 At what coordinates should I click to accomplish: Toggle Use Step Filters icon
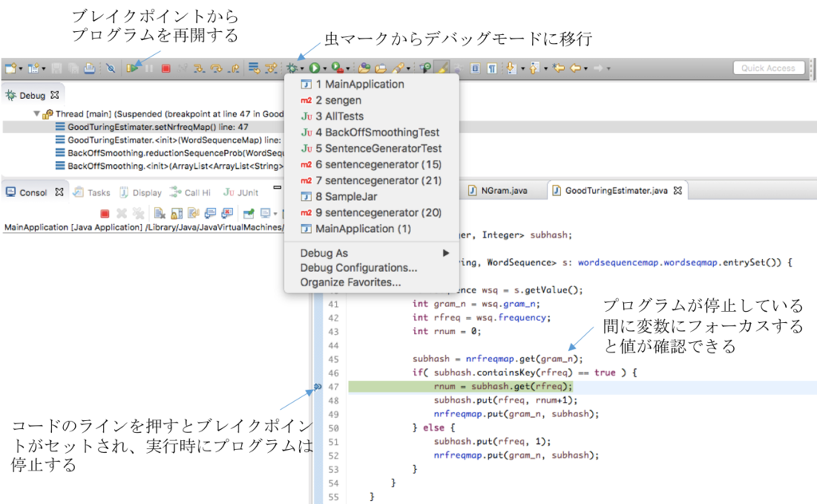271,69
